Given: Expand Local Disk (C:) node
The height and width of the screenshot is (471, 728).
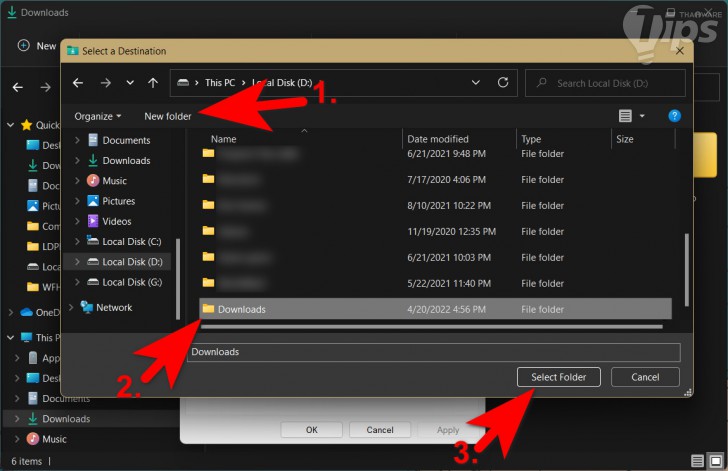Looking at the screenshot, I should 78,242.
